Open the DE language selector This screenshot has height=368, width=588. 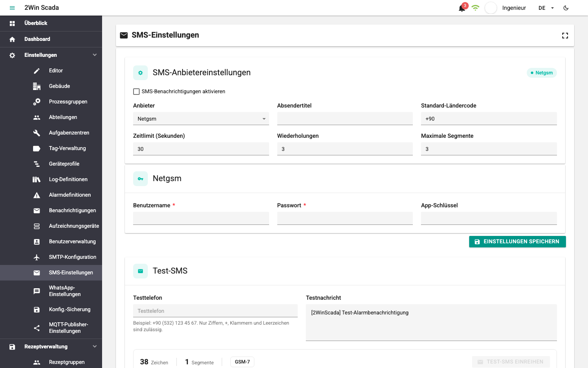point(546,8)
